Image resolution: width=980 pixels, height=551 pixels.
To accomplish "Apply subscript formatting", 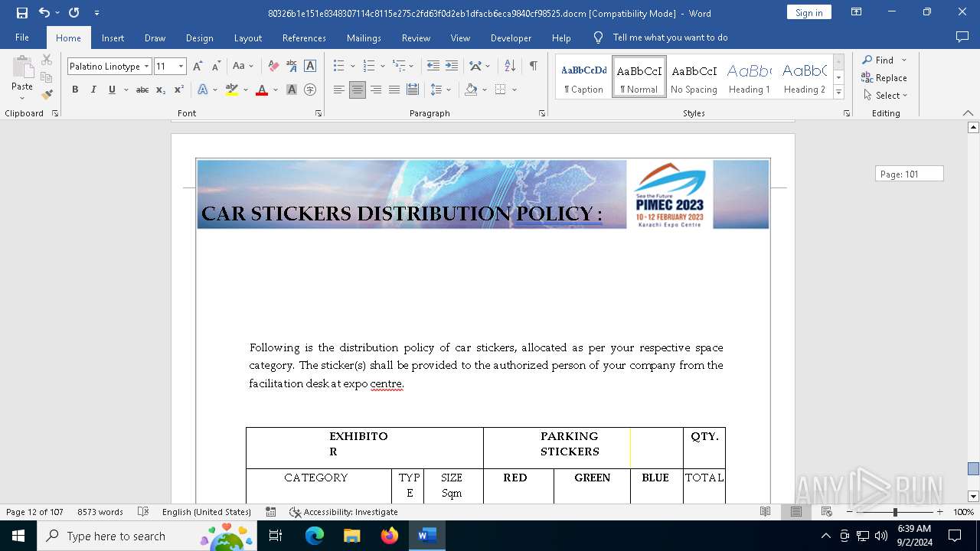I will point(161,90).
